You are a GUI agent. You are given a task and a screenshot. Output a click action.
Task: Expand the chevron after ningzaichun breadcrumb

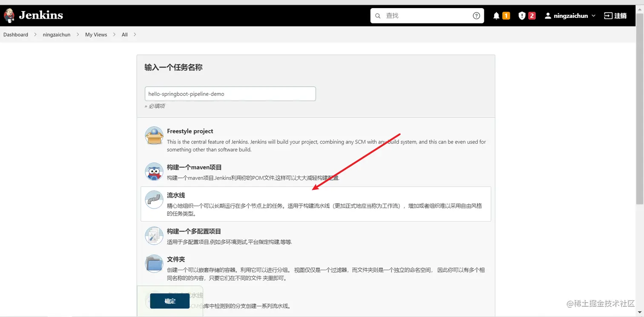point(78,34)
